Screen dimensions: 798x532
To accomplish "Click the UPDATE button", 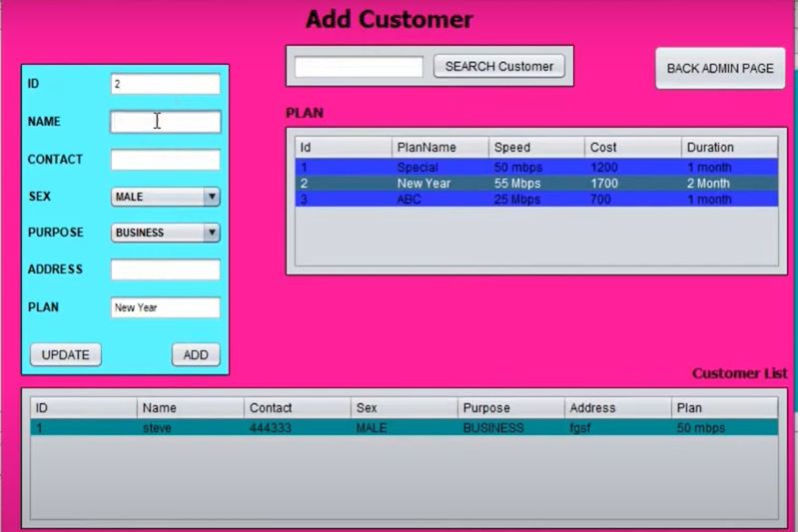I will (x=66, y=354).
